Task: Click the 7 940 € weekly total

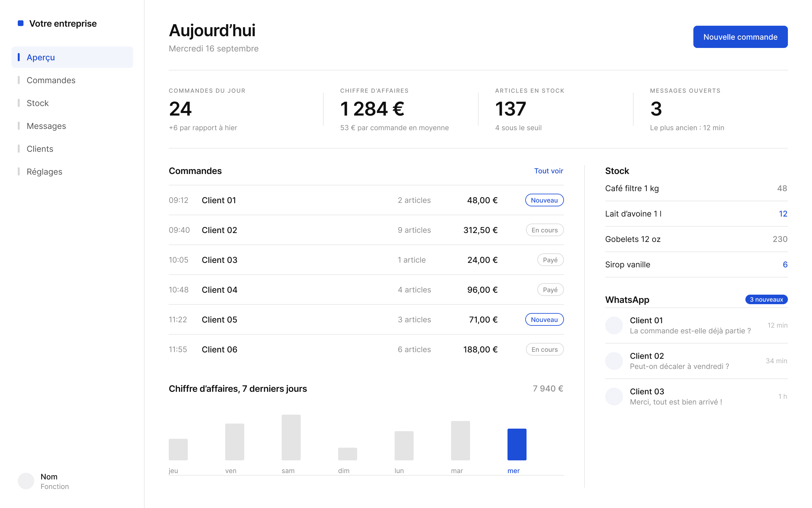Action: 548,388
